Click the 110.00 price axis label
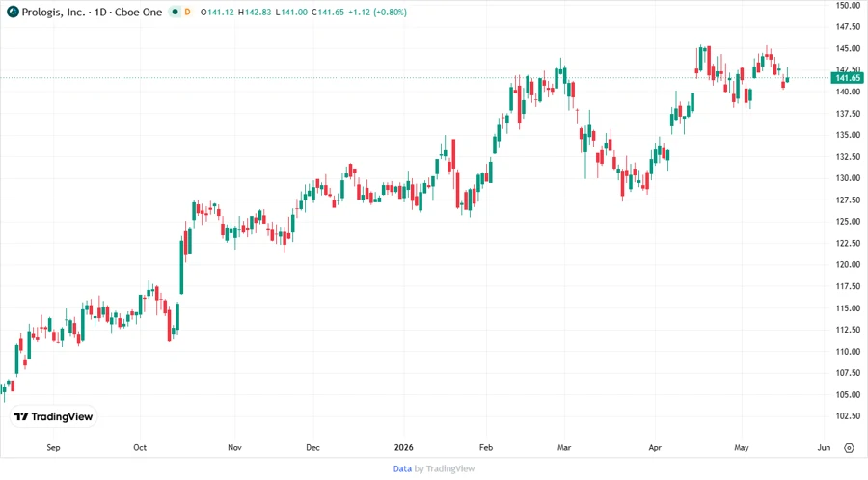This screenshot has width=868, height=480. pyautogui.click(x=848, y=351)
